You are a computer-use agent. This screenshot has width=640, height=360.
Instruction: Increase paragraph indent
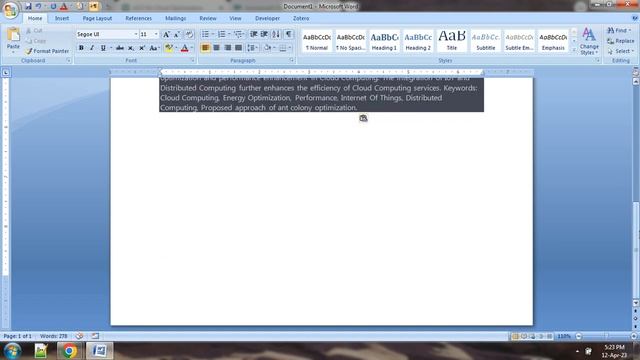click(x=264, y=34)
